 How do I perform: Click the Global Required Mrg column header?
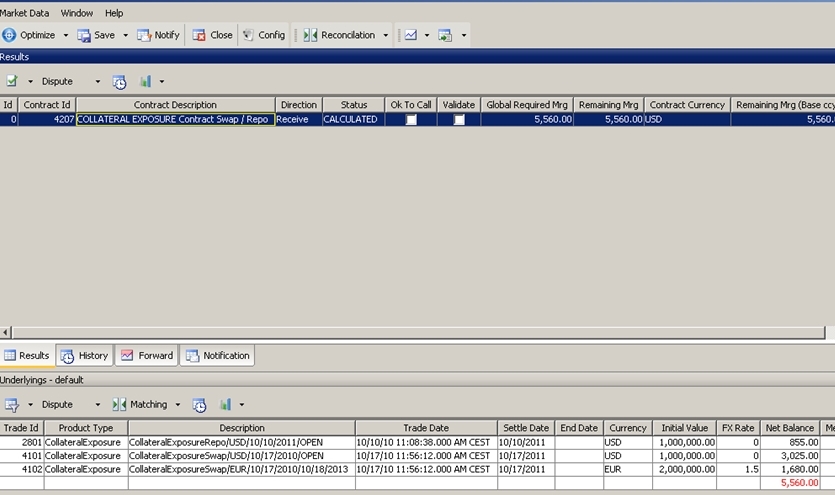click(527, 105)
